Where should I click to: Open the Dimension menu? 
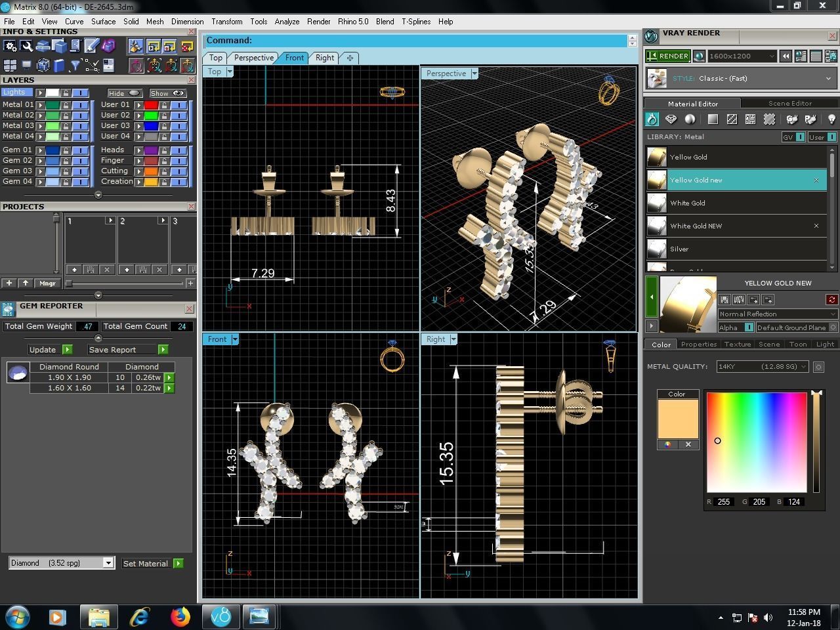(x=187, y=22)
